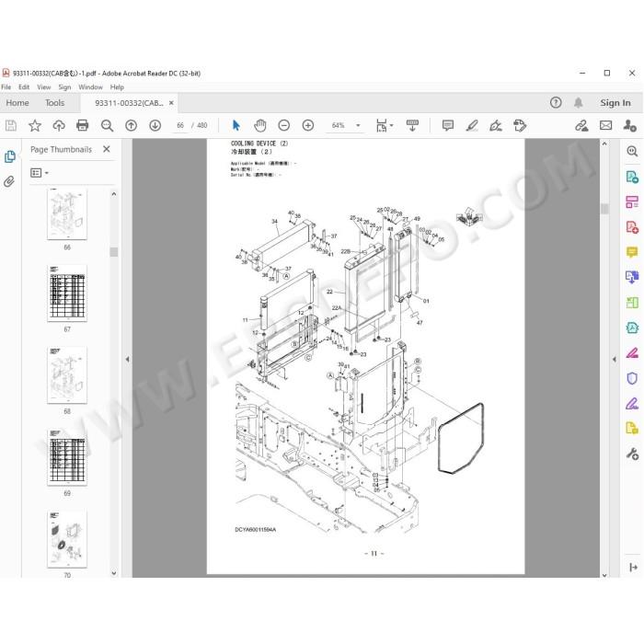Upload the file to cloud
Image resolution: width=644 pixels, height=644 pixels.
[59, 125]
